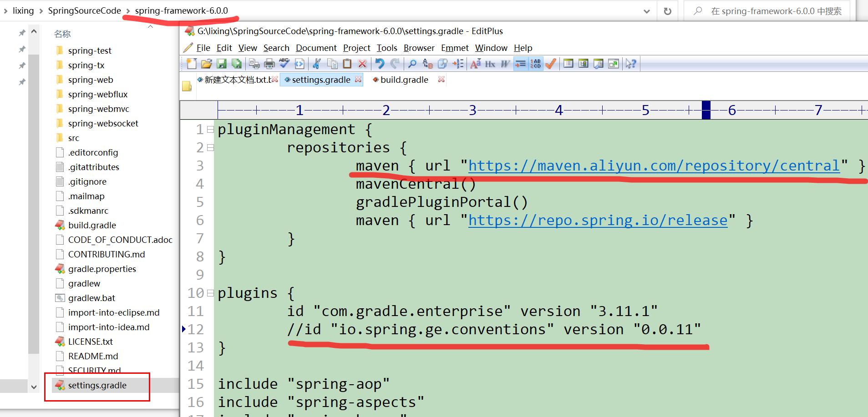
Task: Open the Tools menu
Action: pos(387,48)
